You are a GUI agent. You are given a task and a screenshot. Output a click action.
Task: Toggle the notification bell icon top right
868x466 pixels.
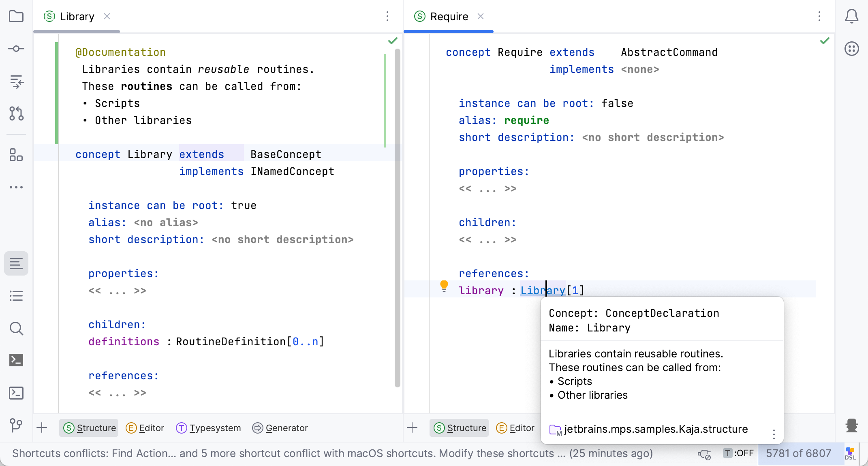click(x=852, y=17)
